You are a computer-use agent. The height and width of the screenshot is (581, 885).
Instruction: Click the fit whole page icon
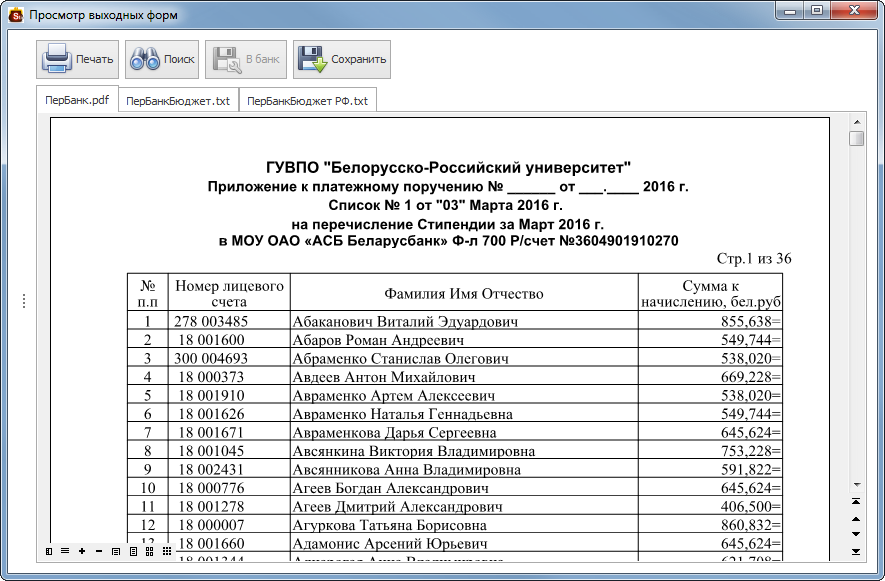click(133, 551)
